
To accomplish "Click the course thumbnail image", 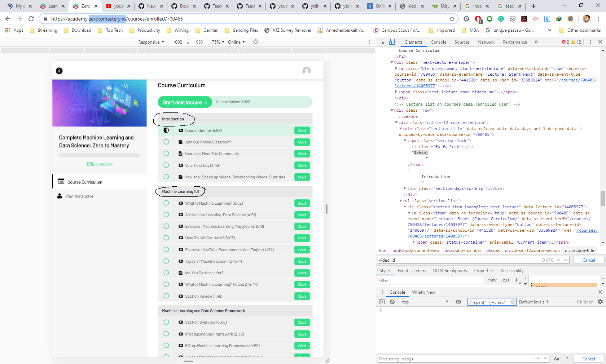I will [100, 103].
